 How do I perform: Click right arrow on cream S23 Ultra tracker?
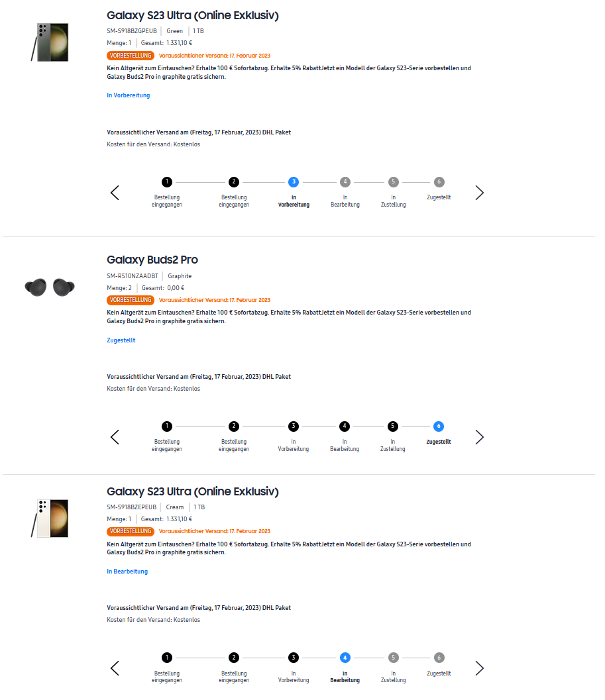pos(480,668)
